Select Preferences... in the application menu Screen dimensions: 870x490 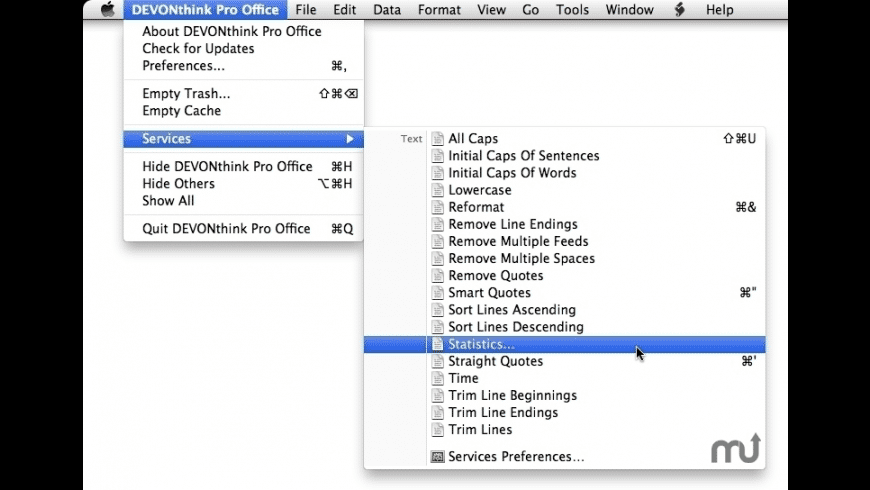click(183, 66)
